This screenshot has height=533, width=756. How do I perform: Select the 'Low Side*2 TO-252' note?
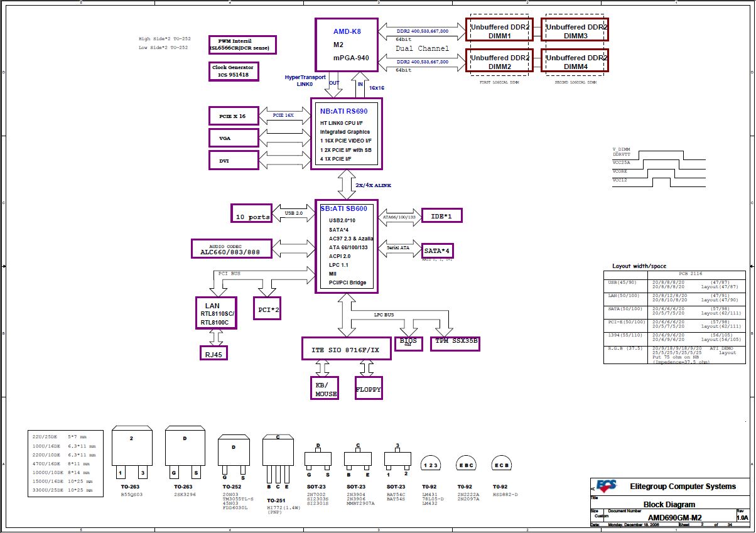[163, 48]
